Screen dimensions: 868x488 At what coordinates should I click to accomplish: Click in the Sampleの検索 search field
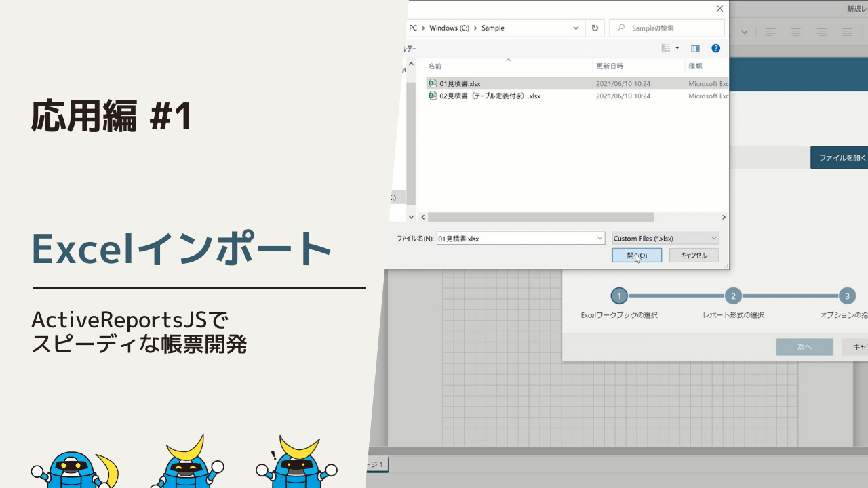point(667,28)
